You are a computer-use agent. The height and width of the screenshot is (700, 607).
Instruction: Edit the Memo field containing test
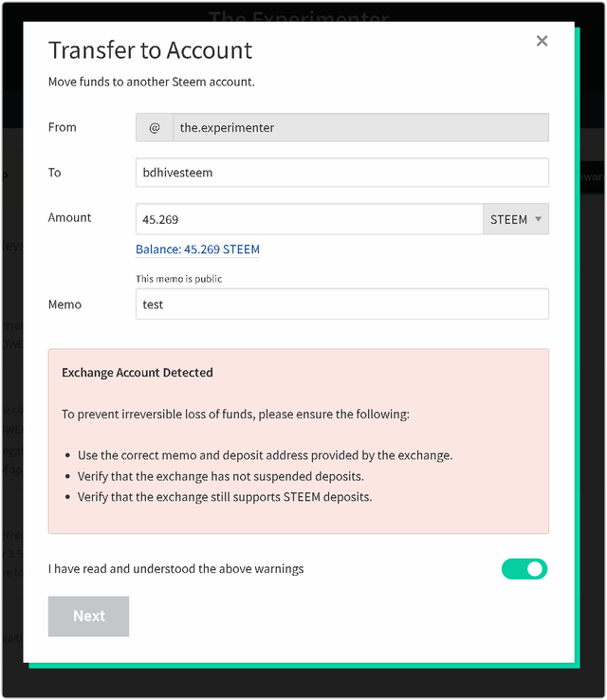pyautogui.click(x=342, y=304)
